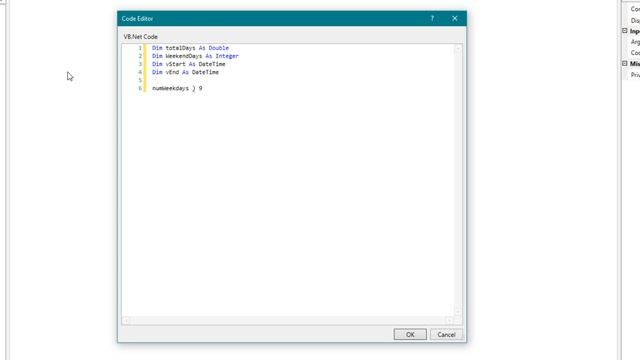This screenshot has width=640, height=360.
Task: Click OK in the Code Editor dialog
Action: click(x=410, y=334)
